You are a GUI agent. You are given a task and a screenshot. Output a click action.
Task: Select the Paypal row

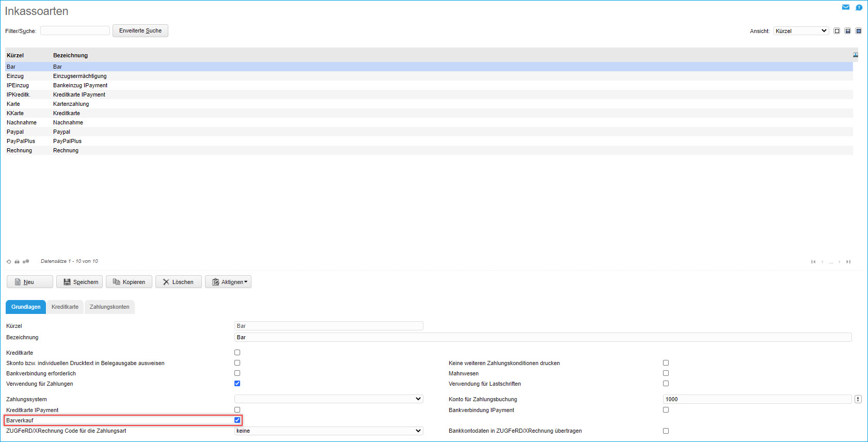429,132
